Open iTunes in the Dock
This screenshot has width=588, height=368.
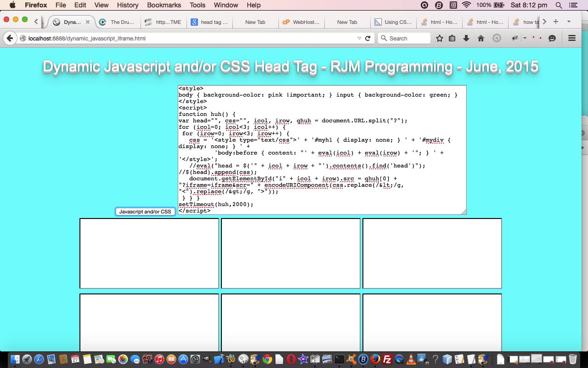159,359
